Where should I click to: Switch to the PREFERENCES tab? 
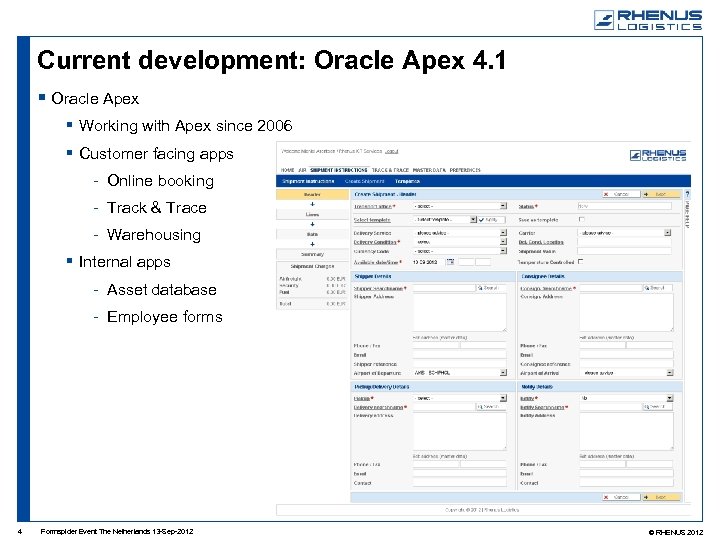point(465,170)
